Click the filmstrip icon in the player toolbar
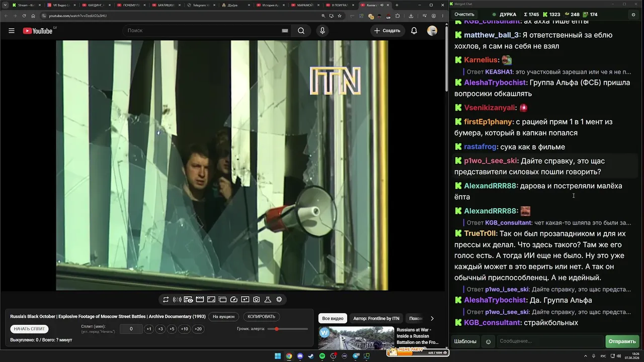This screenshot has width=644, height=362. [x=222, y=300]
